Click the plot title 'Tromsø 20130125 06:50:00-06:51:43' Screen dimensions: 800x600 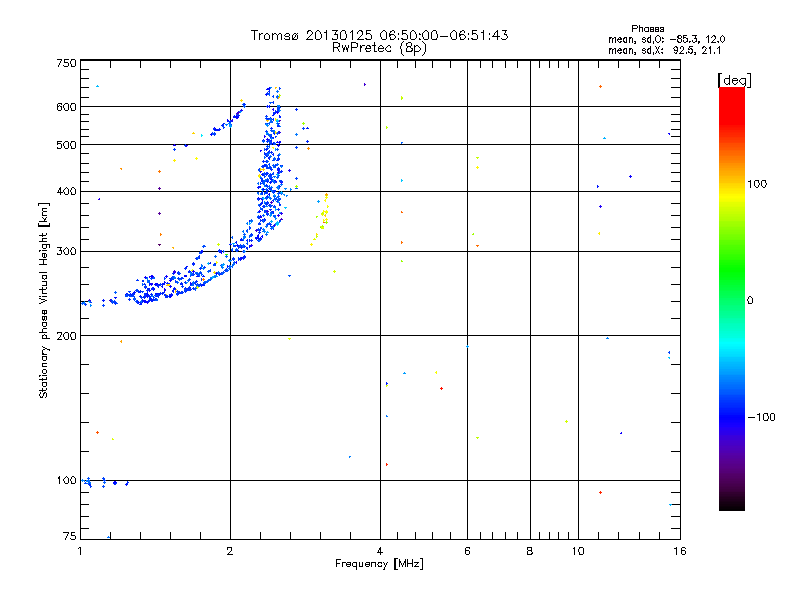(x=379, y=35)
